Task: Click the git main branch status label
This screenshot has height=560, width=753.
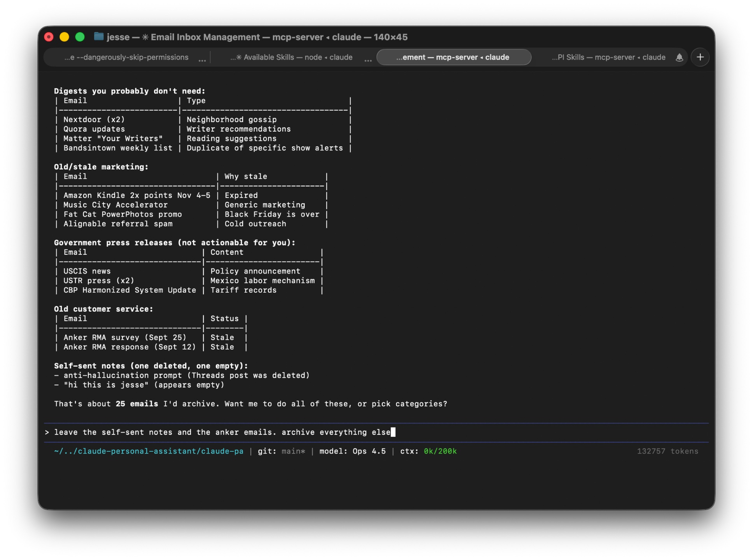Action: click(x=281, y=451)
